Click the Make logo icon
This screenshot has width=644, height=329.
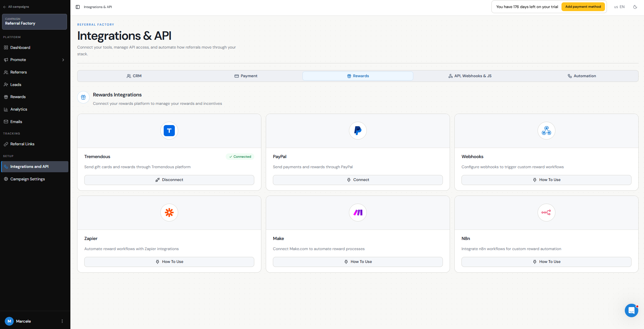358,212
